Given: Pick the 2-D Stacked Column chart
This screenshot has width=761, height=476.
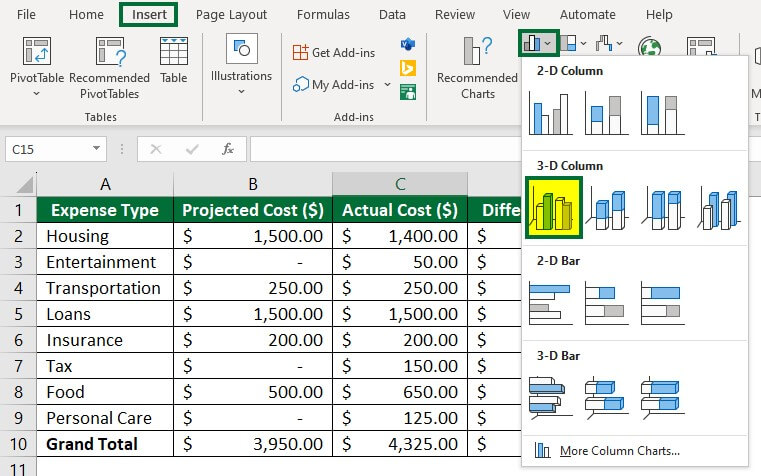Looking at the screenshot, I should pos(606,113).
